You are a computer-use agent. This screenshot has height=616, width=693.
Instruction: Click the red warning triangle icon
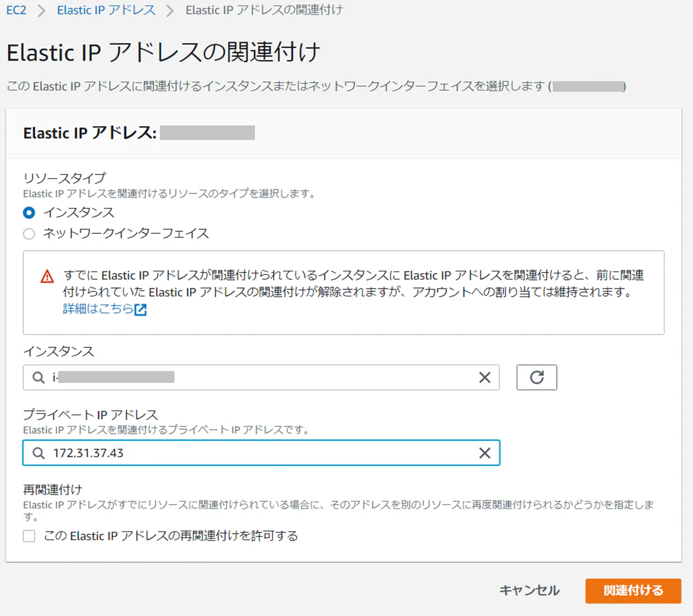[48, 277]
